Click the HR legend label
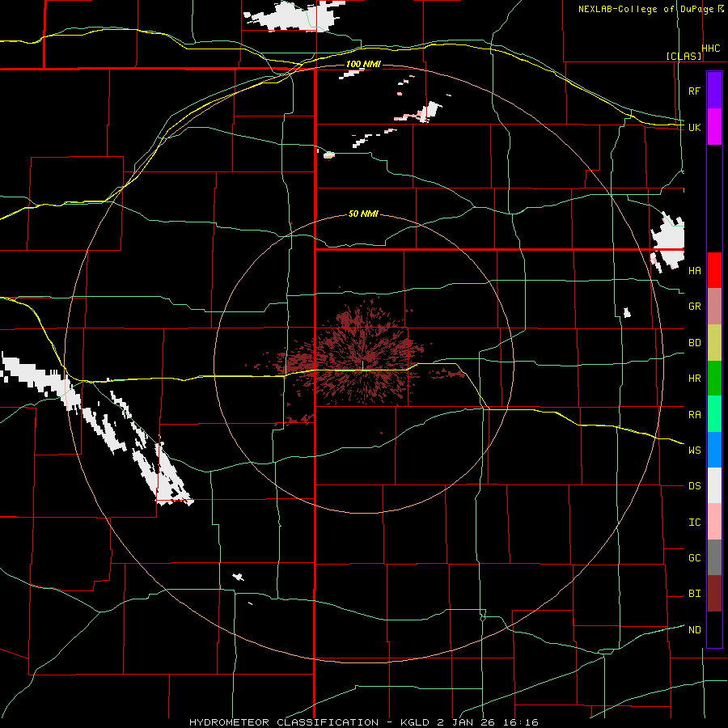Image resolution: width=728 pixels, height=728 pixels. pos(694,379)
